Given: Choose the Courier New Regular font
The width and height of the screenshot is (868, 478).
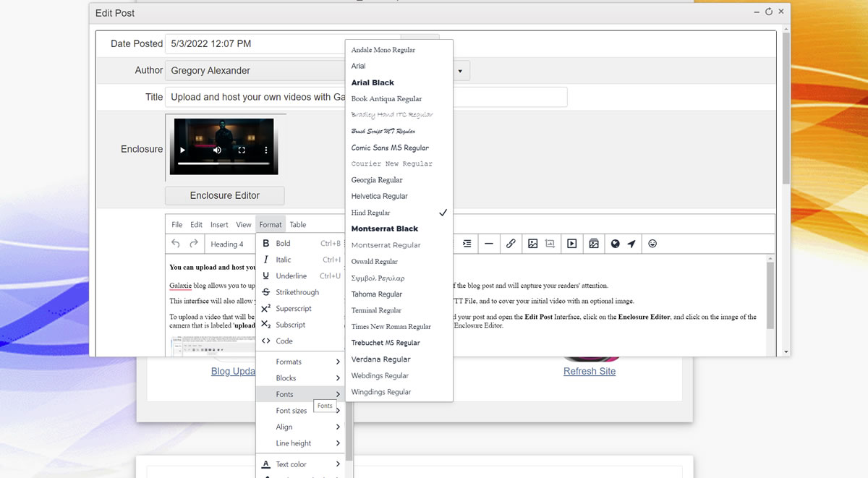Looking at the screenshot, I should click(x=399, y=163).
